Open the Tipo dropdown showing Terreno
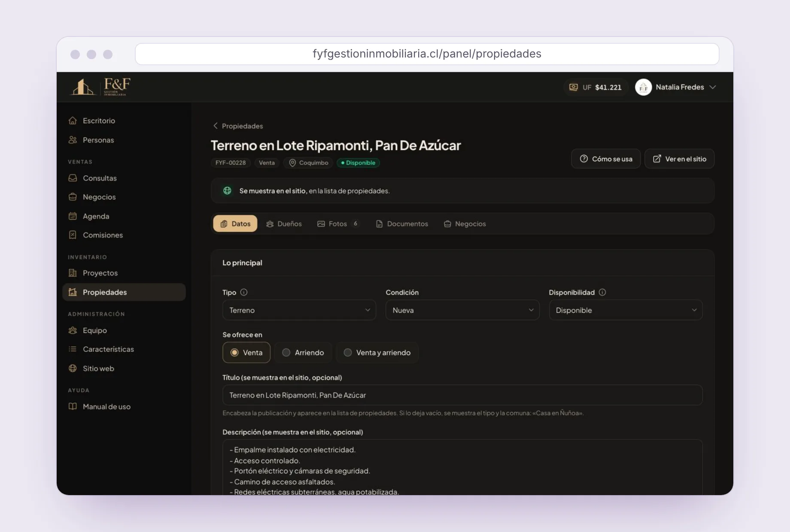This screenshot has height=532, width=790. (x=299, y=310)
